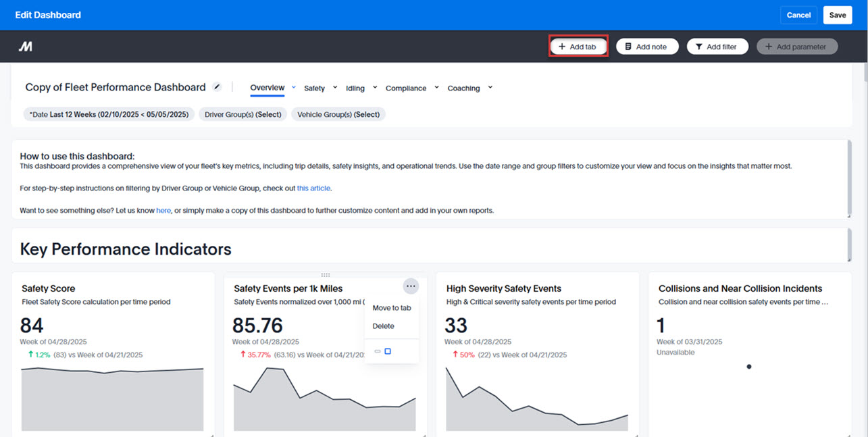Image resolution: width=868 pixels, height=437 pixels.
Task: Select the square widget size option
Action: [x=388, y=351]
